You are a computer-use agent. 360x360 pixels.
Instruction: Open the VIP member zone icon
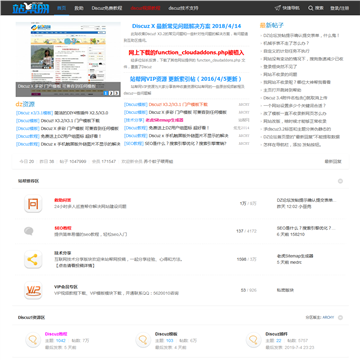[x=33, y=290]
